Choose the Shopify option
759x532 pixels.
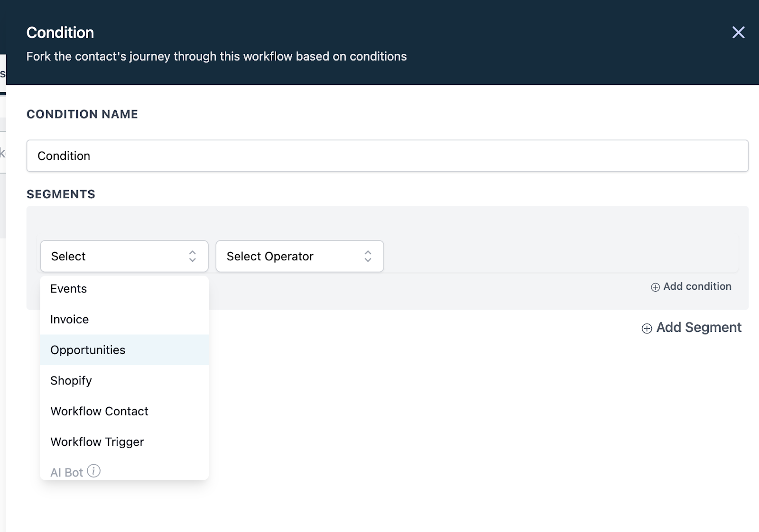pyautogui.click(x=71, y=381)
